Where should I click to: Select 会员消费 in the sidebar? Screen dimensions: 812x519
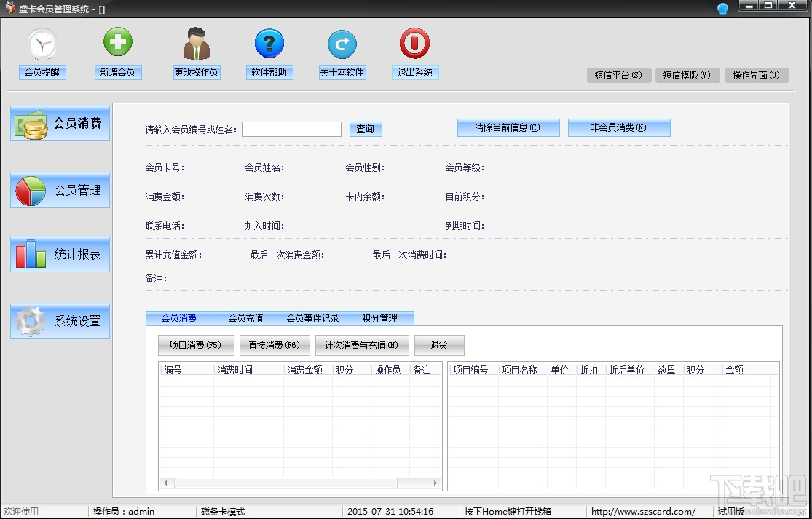click(60, 123)
